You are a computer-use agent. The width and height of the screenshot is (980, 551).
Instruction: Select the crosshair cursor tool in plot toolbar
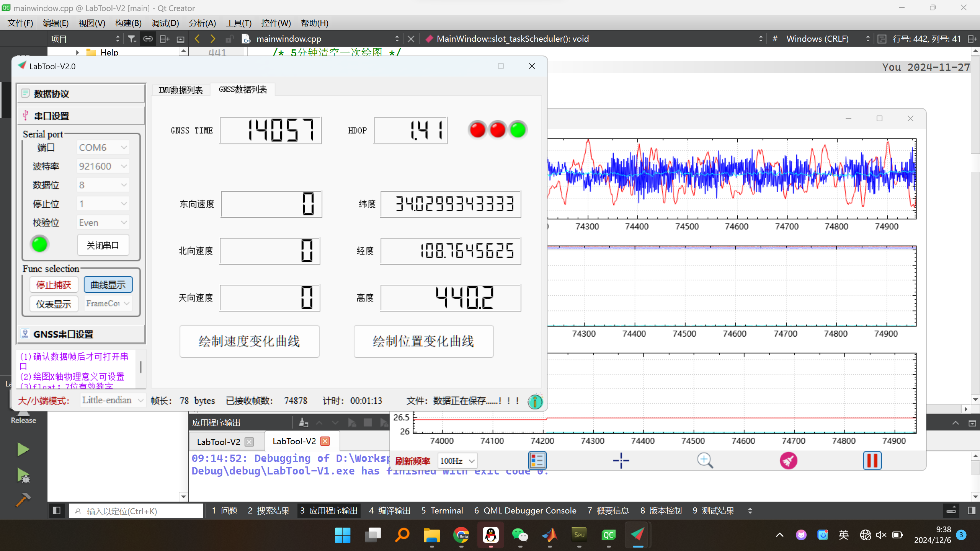click(x=621, y=460)
